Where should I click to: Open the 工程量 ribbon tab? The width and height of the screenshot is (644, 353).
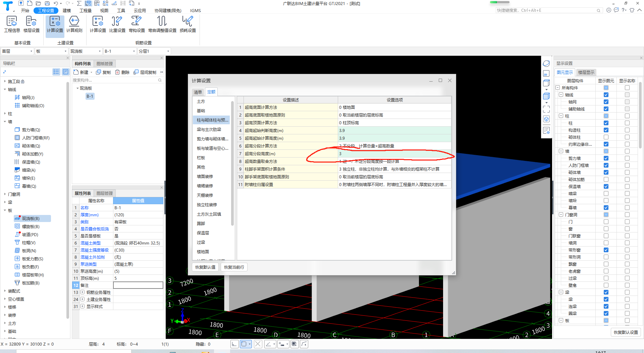click(x=86, y=10)
